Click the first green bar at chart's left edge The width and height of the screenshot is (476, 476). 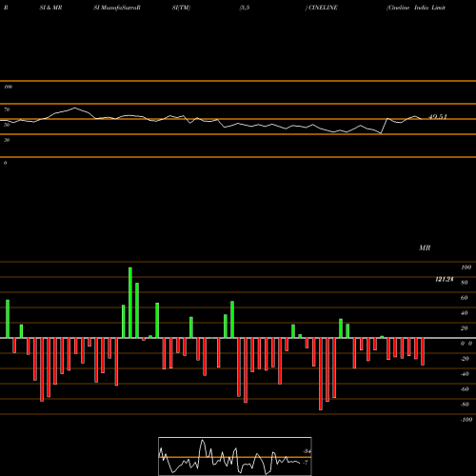tap(8, 319)
